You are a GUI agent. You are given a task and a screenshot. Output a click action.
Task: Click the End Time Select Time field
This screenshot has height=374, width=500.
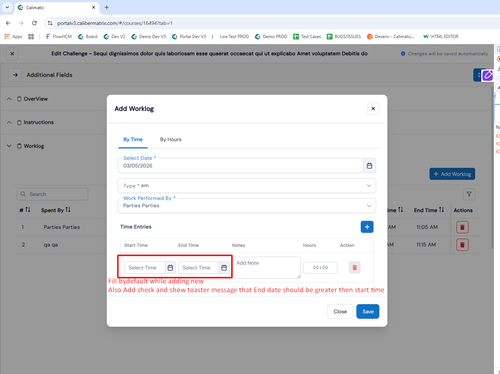coord(199,268)
